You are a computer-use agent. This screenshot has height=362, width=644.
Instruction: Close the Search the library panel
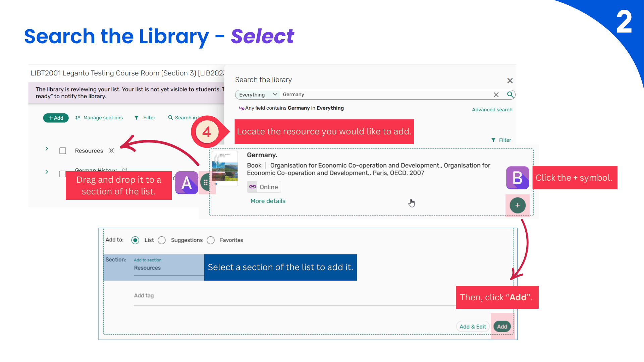pos(510,80)
